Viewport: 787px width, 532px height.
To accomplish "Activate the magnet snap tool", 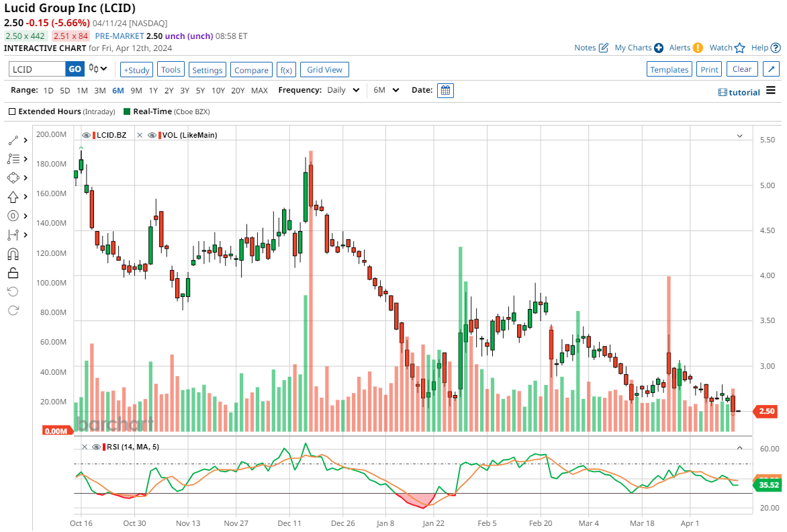I will click(13, 254).
